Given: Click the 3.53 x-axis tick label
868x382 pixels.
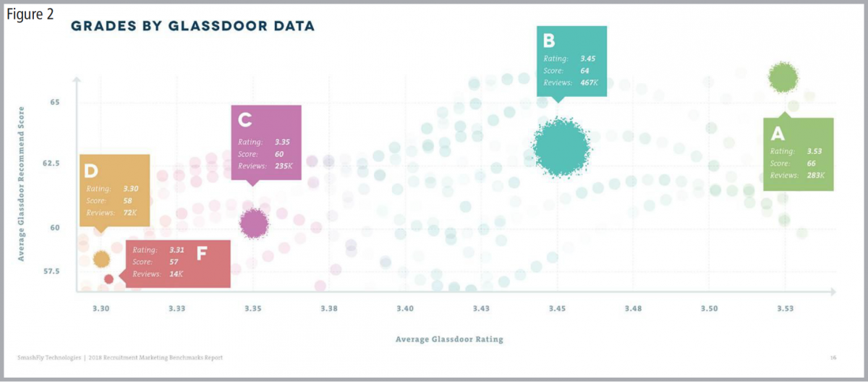Looking at the screenshot, I should pos(786,309).
